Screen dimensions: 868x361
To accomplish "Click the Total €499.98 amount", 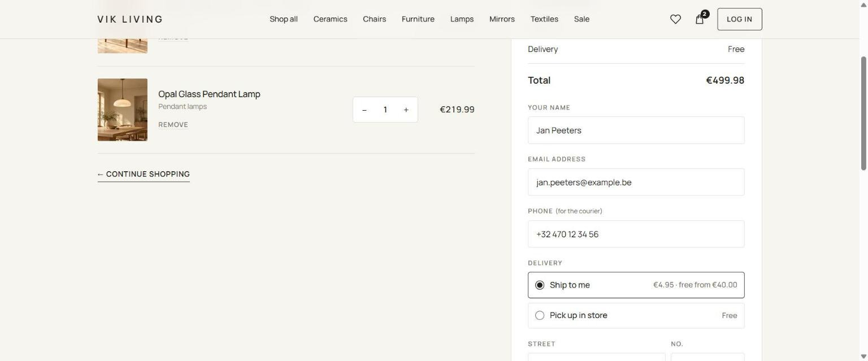I will tap(725, 80).
